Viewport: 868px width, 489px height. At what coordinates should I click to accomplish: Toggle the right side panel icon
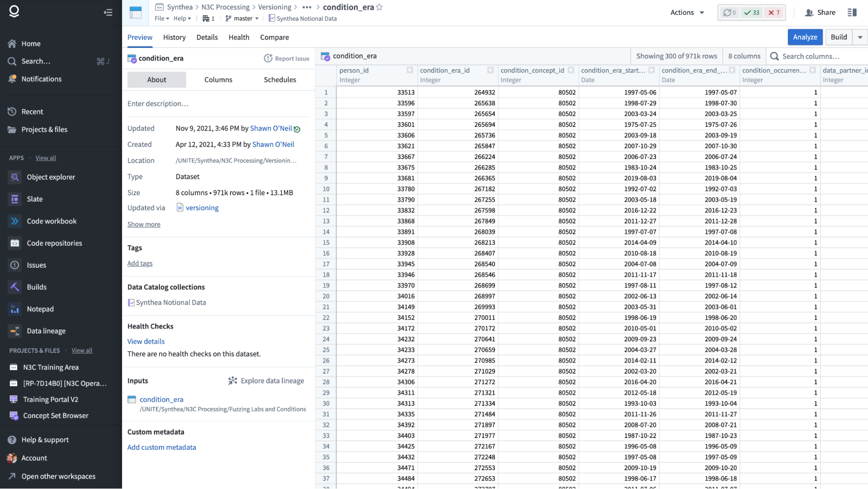tap(852, 13)
